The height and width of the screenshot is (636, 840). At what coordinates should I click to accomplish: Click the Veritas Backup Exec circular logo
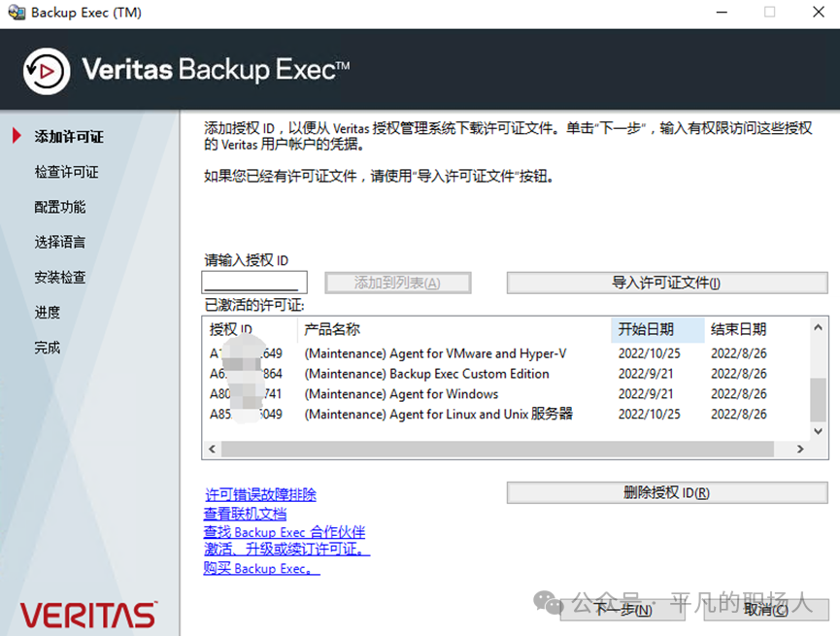coord(46,71)
